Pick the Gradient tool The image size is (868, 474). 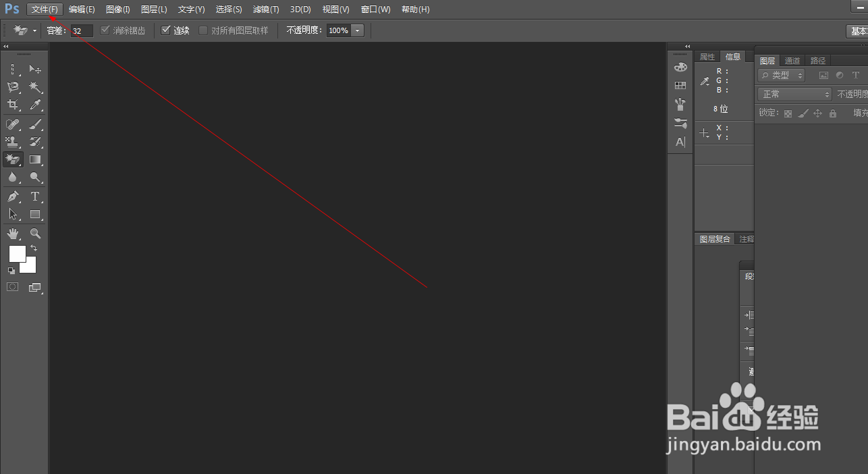[x=36, y=159]
